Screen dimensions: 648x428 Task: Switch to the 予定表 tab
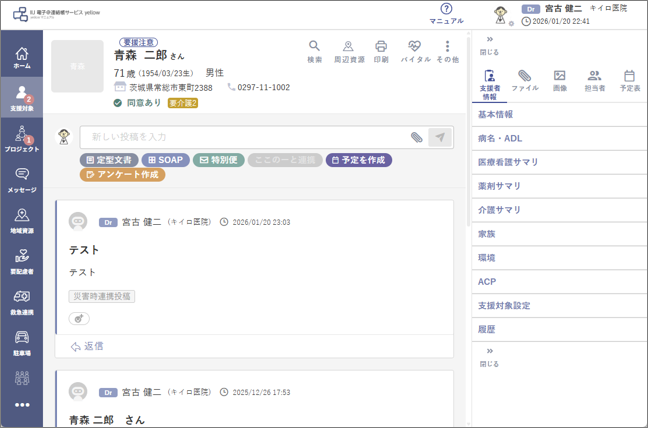(x=629, y=81)
